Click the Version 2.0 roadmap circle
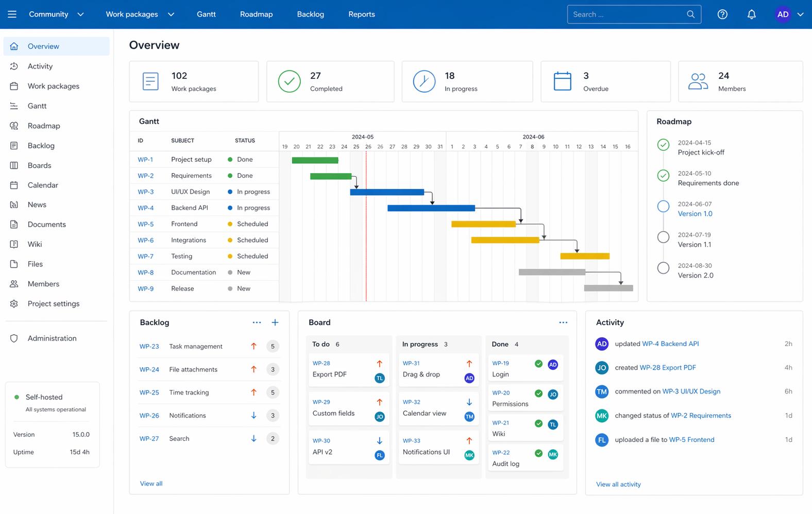The height and width of the screenshot is (514, 812). (x=664, y=268)
